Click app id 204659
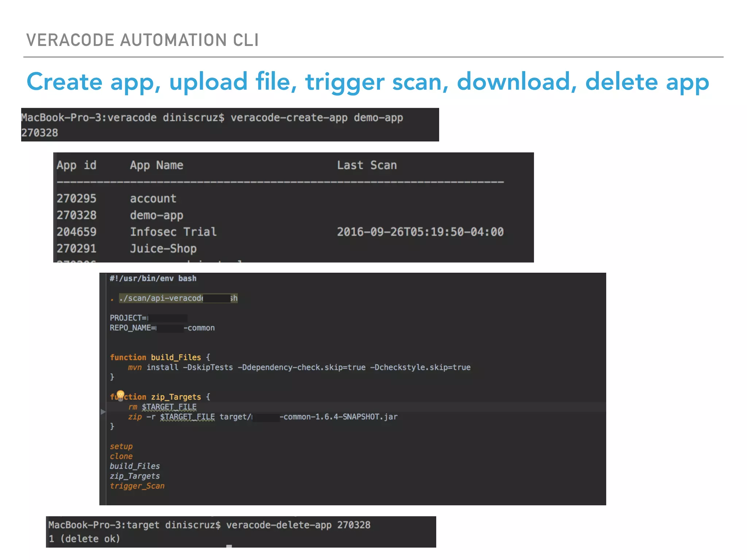 pos(77,232)
